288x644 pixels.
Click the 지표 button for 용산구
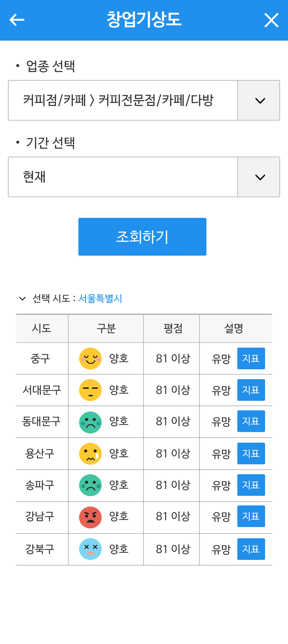(x=251, y=453)
